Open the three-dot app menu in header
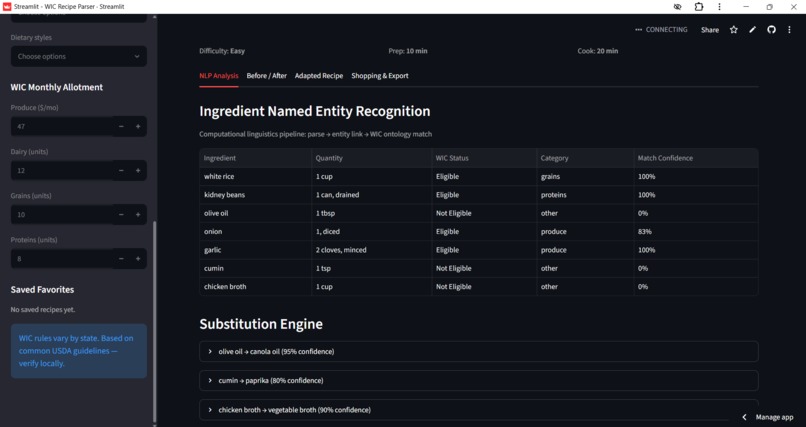 pos(790,30)
